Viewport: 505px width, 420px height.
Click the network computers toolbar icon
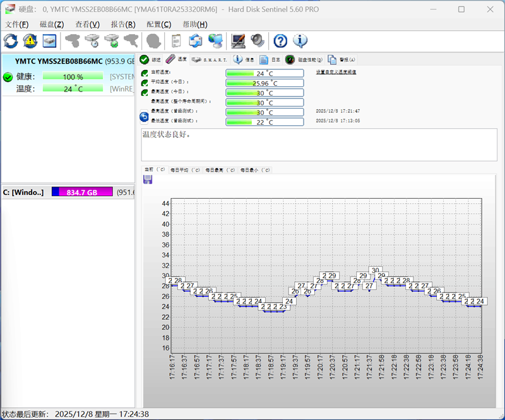(215, 41)
